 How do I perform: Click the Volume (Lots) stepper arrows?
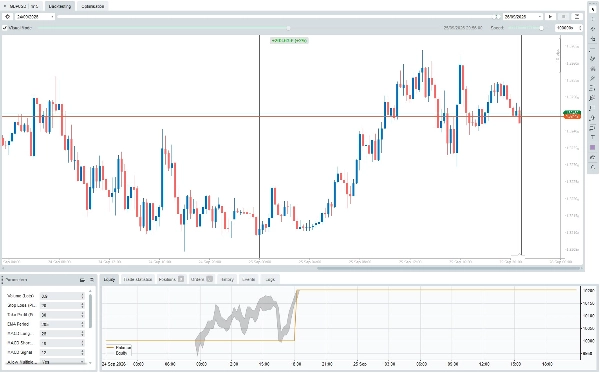[x=82, y=296]
